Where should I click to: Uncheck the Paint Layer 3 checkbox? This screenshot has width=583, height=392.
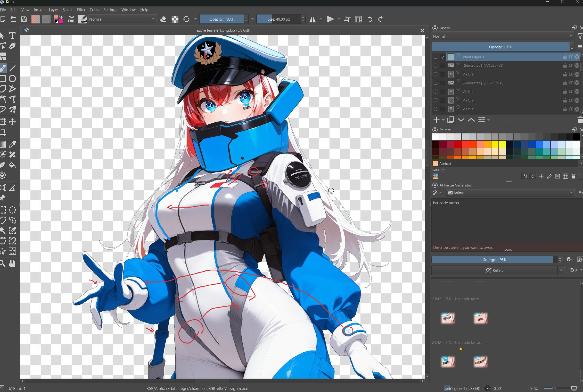[443, 57]
